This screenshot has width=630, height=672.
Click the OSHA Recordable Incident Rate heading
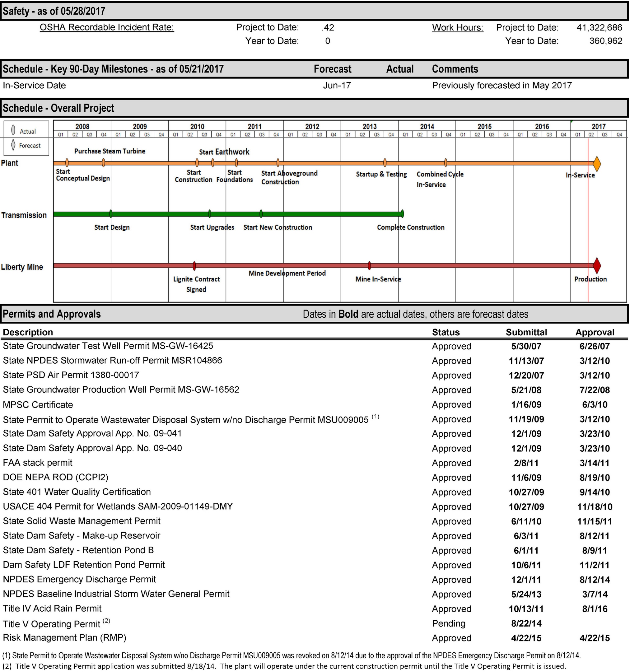(107, 27)
